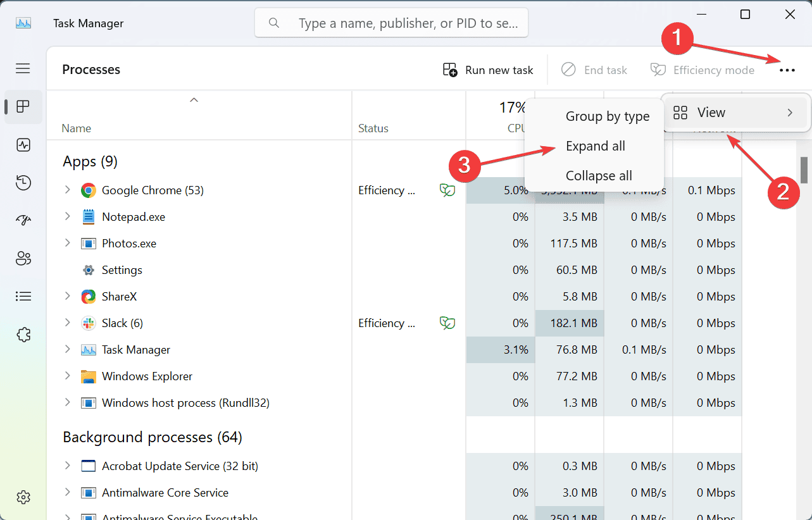Choose Expand all from the menu

coord(595,146)
